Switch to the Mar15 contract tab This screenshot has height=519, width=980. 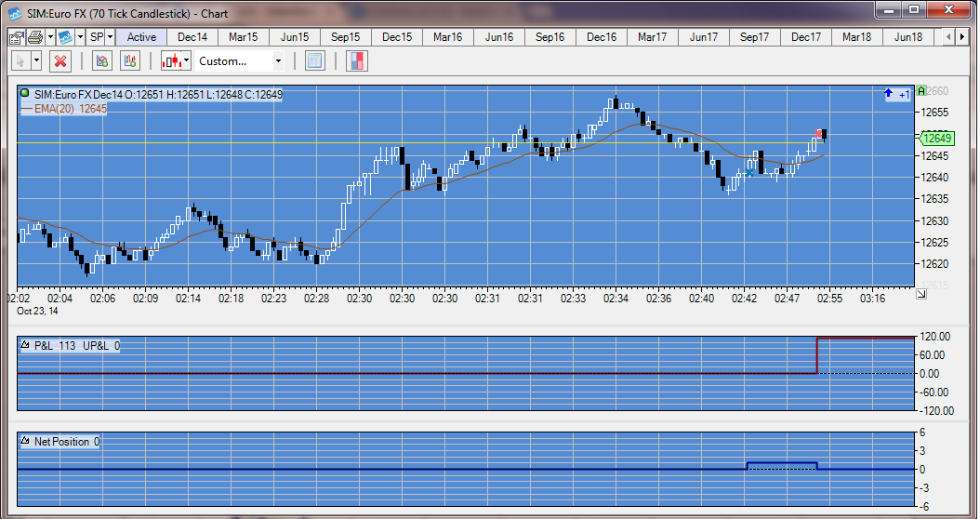point(243,37)
